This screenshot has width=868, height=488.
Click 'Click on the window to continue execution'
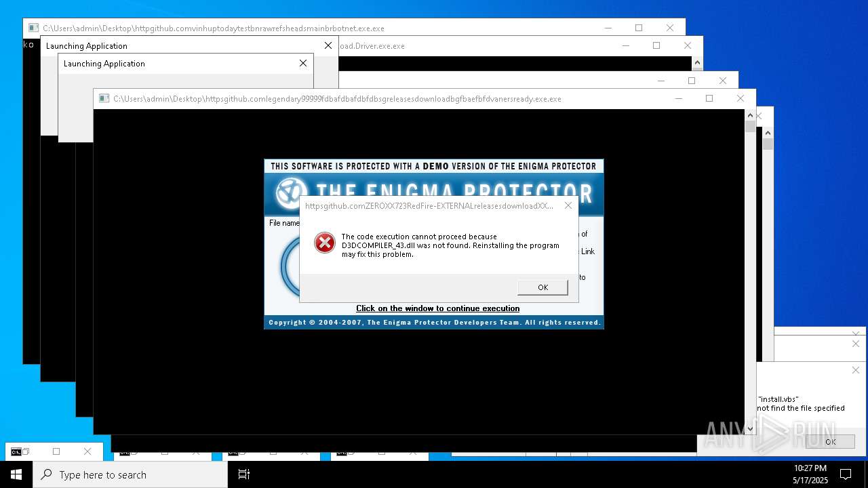438,308
